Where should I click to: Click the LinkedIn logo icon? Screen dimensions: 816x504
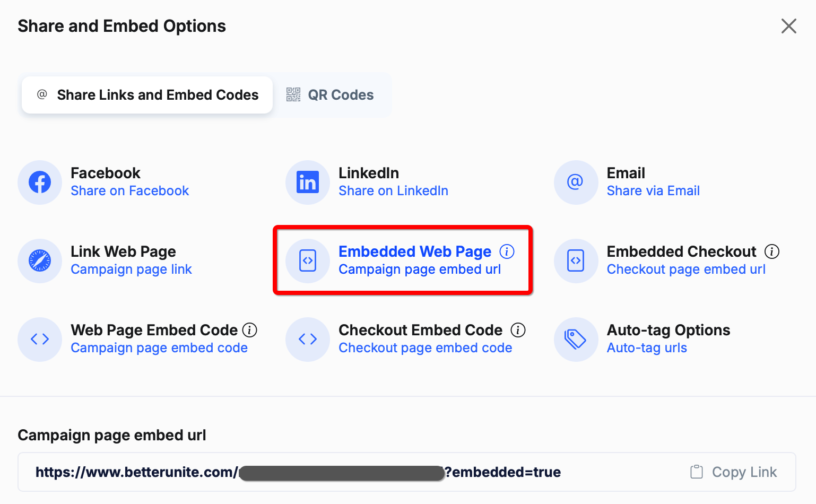[308, 182]
